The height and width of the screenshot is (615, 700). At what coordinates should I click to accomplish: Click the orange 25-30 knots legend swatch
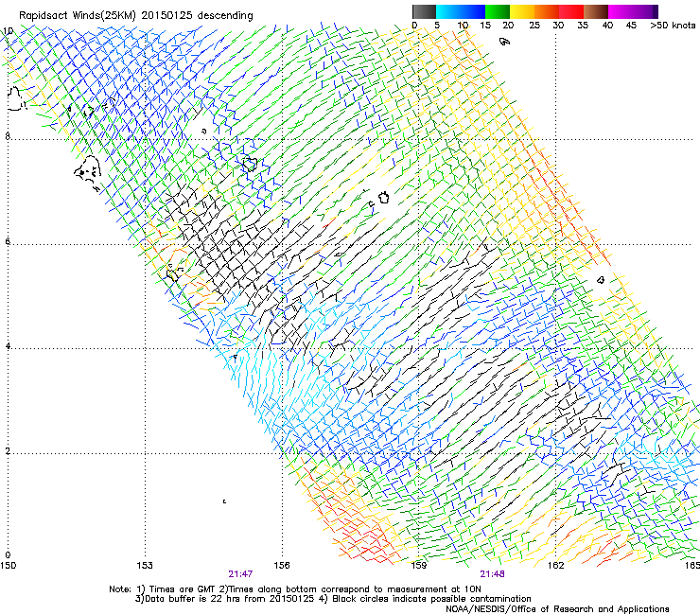click(547, 11)
